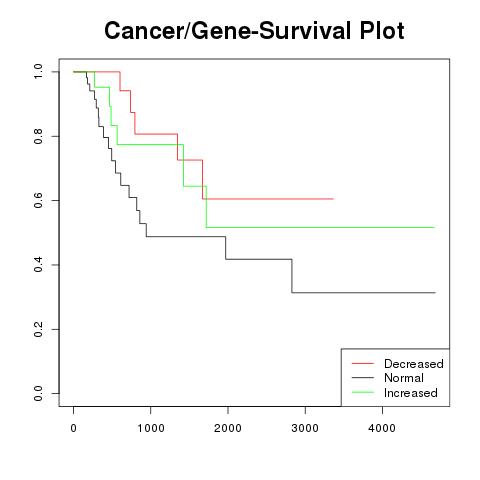
Task: Click the 0 x-axis tick label
Action: pos(74,428)
